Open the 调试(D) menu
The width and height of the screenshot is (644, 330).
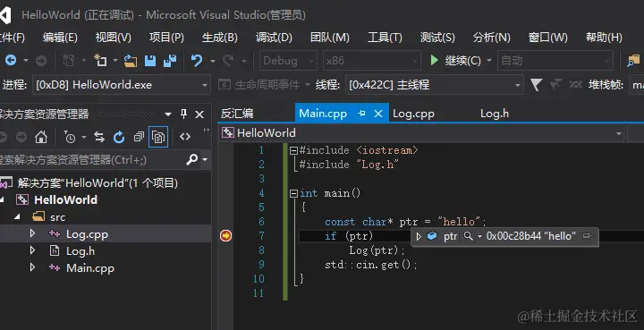point(274,38)
